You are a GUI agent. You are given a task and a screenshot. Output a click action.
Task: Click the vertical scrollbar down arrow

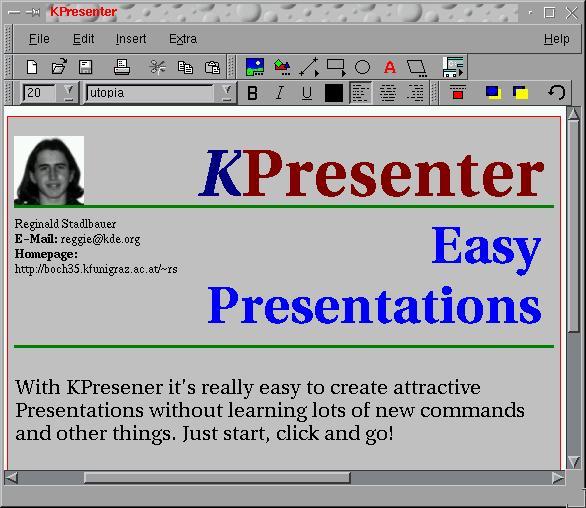tap(574, 462)
